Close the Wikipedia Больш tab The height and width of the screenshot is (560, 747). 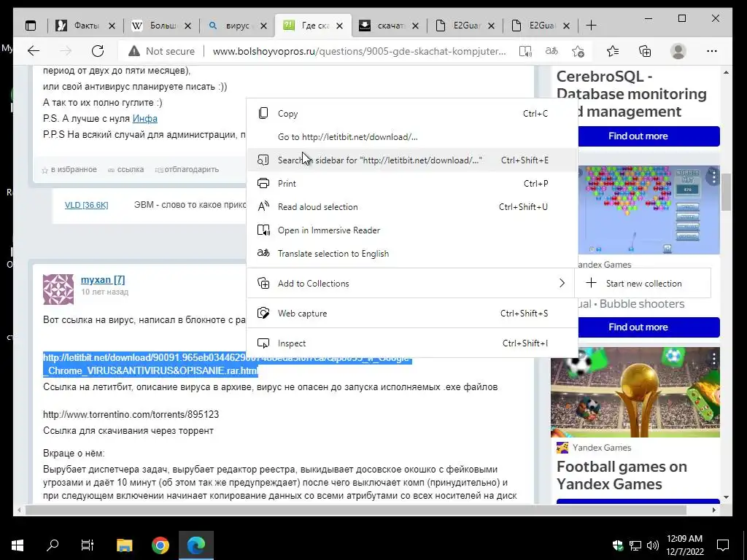[x=187, y=26]
